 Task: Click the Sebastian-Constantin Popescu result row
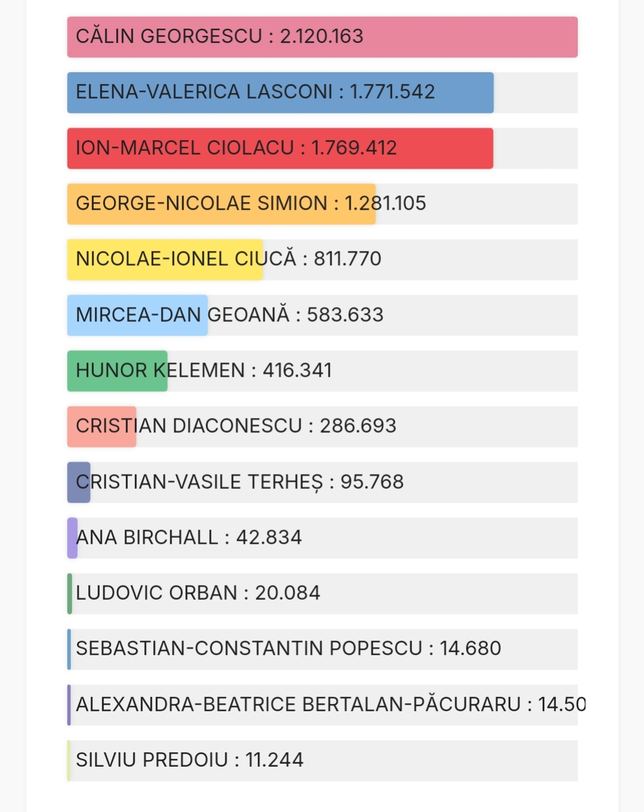click(322, 649)
